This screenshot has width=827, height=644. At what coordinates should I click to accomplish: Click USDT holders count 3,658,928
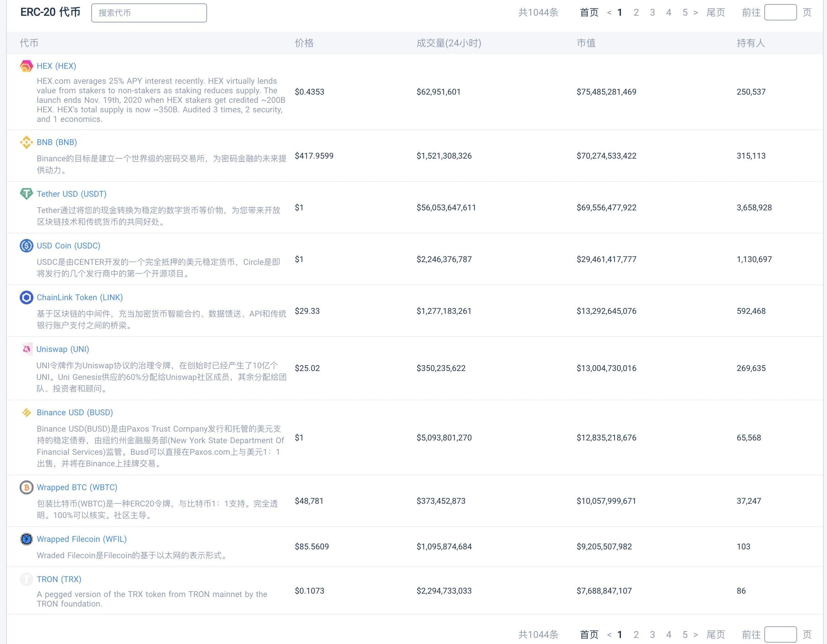click(x=754, y=208)
